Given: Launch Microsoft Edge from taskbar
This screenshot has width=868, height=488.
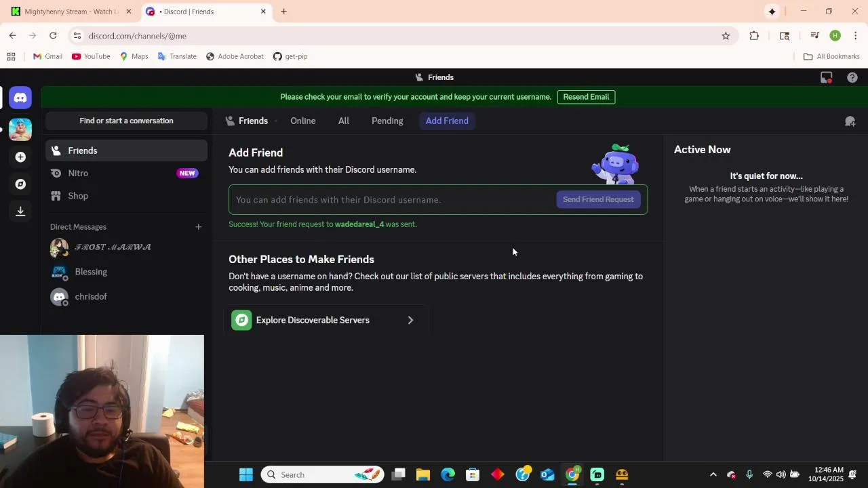Looking at the screenshot, I should [x=448, y=475].
